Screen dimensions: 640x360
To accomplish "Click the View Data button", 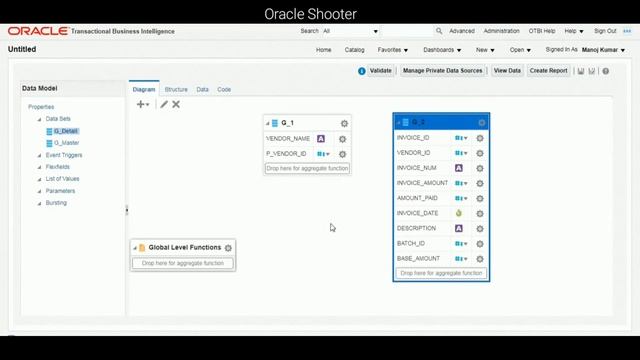I will [507, 71].
